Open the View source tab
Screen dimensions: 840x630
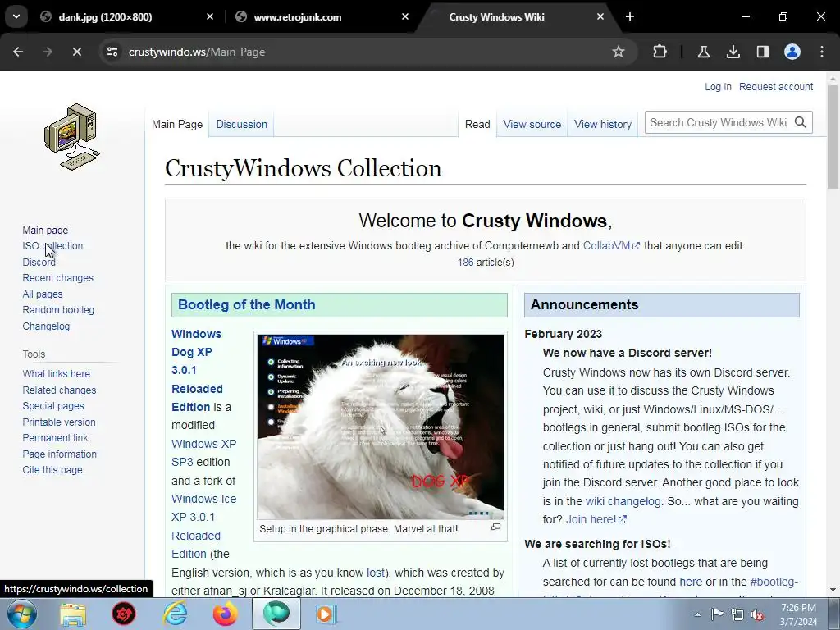[532, 125]
